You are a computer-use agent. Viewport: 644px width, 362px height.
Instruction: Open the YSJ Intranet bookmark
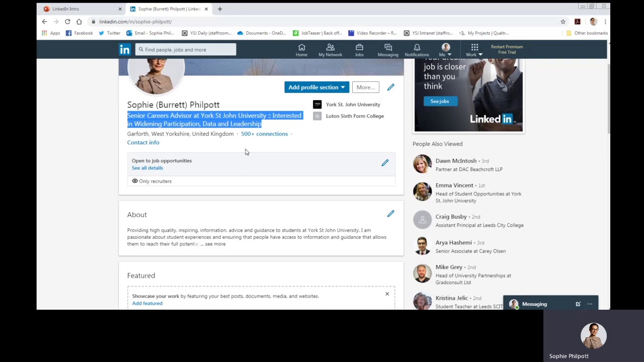tap(428, 33)
